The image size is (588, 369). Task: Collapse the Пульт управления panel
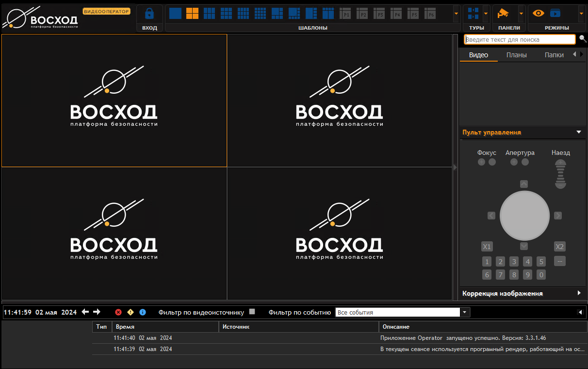click(578, 132)
